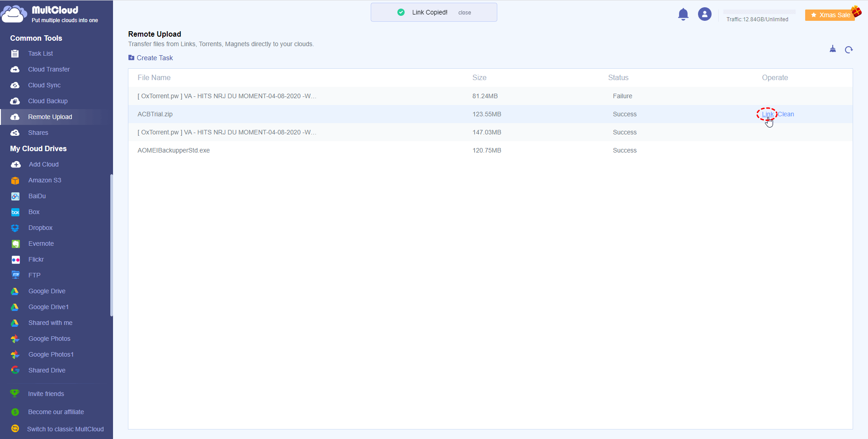
Task: Select the failed 81.24MB OxTorrent task
Action: 490,96
